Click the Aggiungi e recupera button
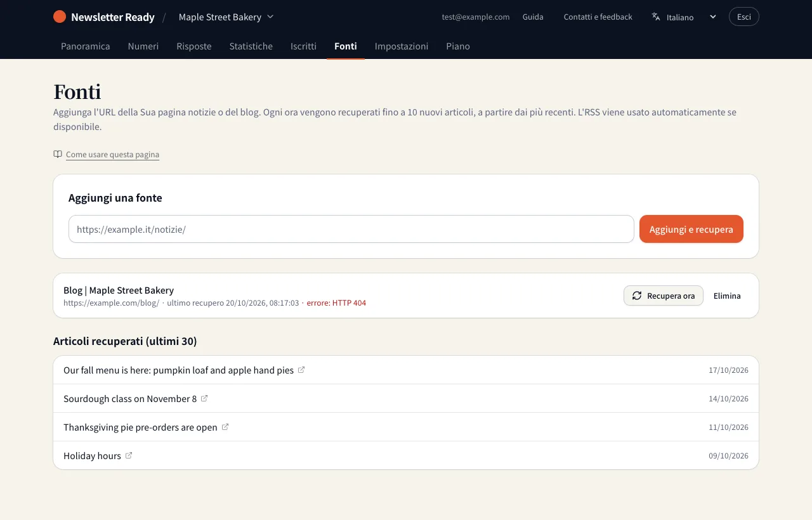This screenshot has height=520, width=812. (x=691, y=229)
